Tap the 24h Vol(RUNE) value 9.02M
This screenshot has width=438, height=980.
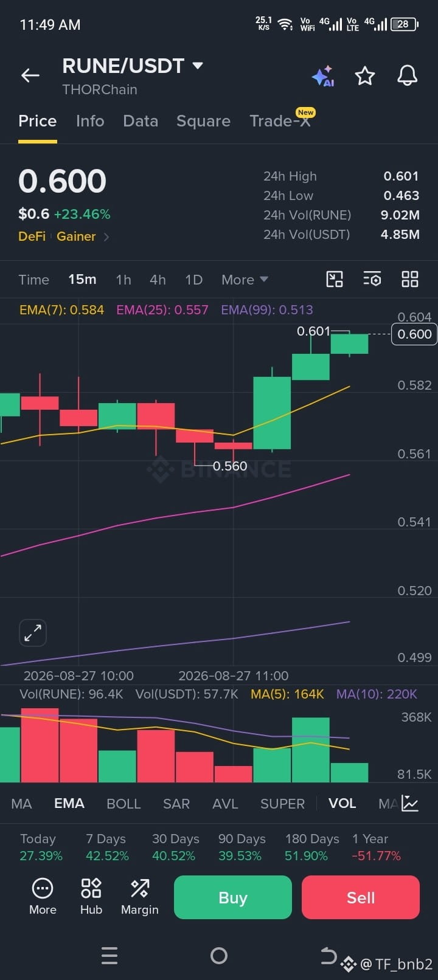tap(400, 215)
